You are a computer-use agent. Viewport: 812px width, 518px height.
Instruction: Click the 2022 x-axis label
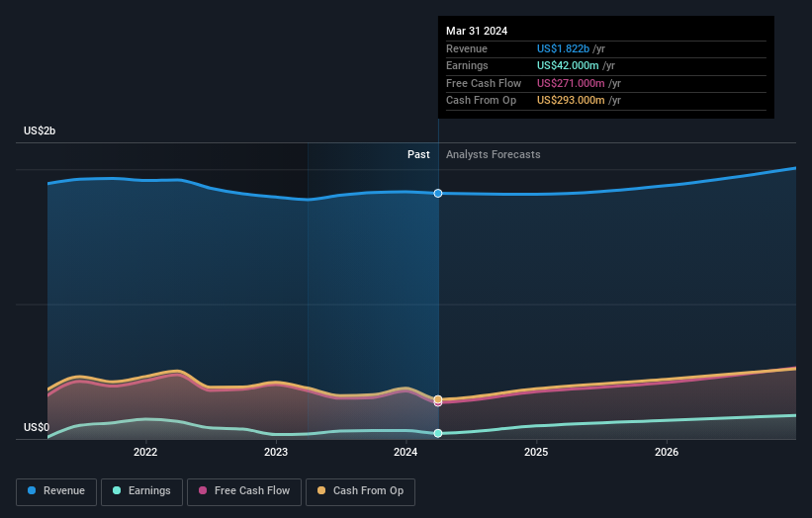click(x=145, y=452)
